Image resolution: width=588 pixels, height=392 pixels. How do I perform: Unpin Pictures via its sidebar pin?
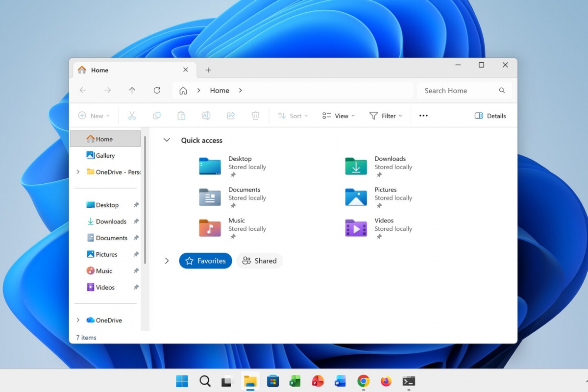click(x=136, y=254)
